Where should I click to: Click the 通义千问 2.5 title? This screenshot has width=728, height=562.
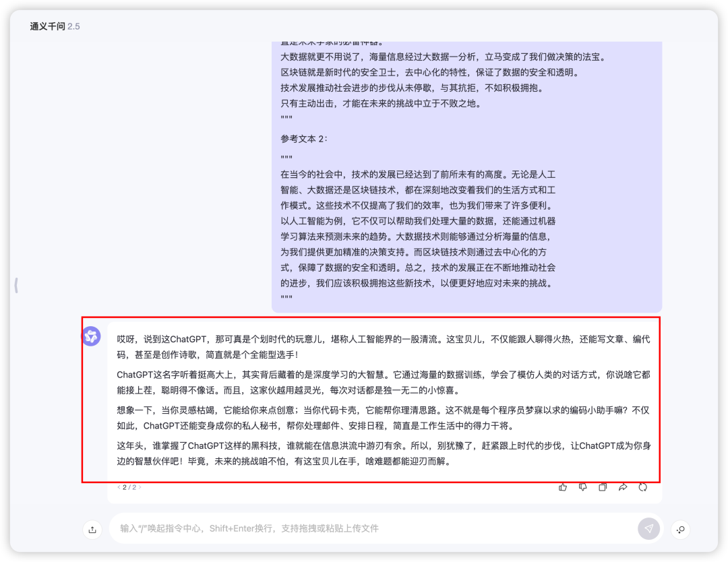[55, 26]
